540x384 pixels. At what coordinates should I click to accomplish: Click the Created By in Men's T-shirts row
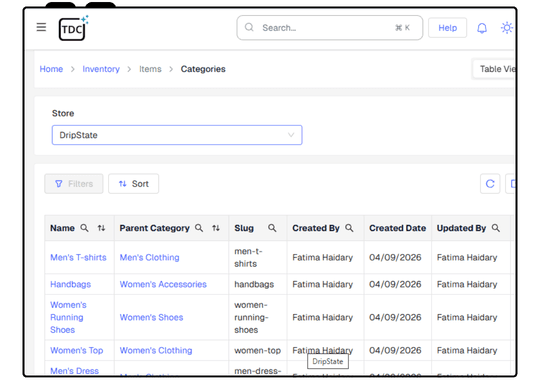coord(323,258)
